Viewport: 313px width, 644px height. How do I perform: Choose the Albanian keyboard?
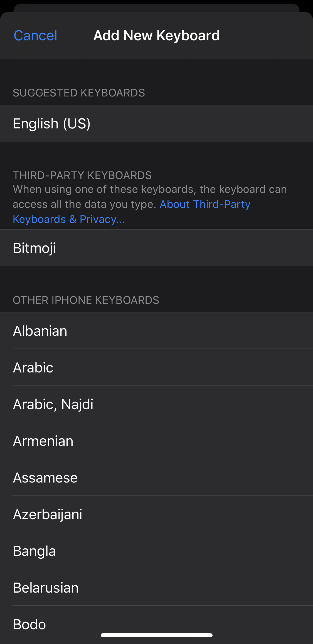point(156,331)
